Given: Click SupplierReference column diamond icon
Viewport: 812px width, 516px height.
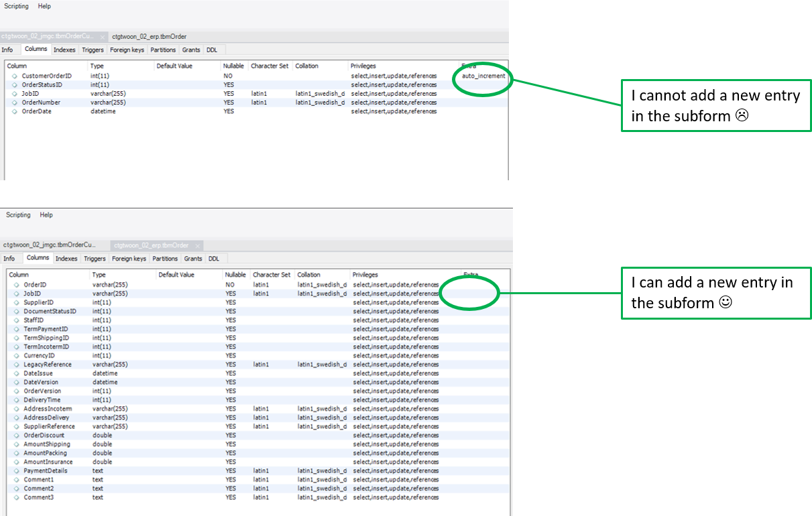Looking at the screenshot, I should (x=17, y=426).
